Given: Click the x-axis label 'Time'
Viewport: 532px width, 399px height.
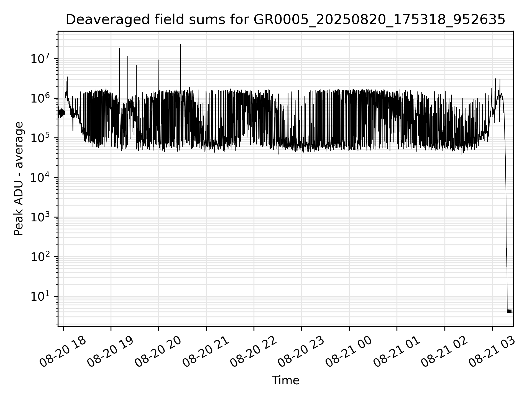Looking at the screenshot, I should click(285, 380).
